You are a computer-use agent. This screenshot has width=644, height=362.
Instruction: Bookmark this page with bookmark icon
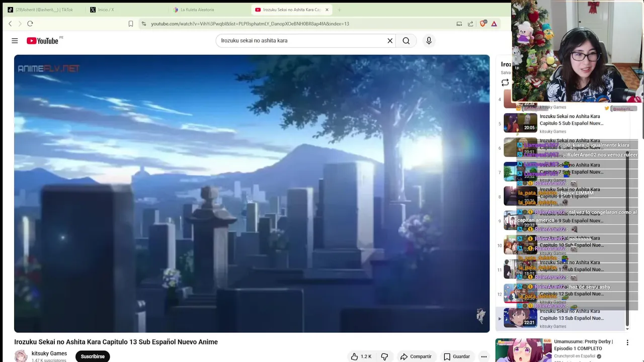tap(131, 24)
